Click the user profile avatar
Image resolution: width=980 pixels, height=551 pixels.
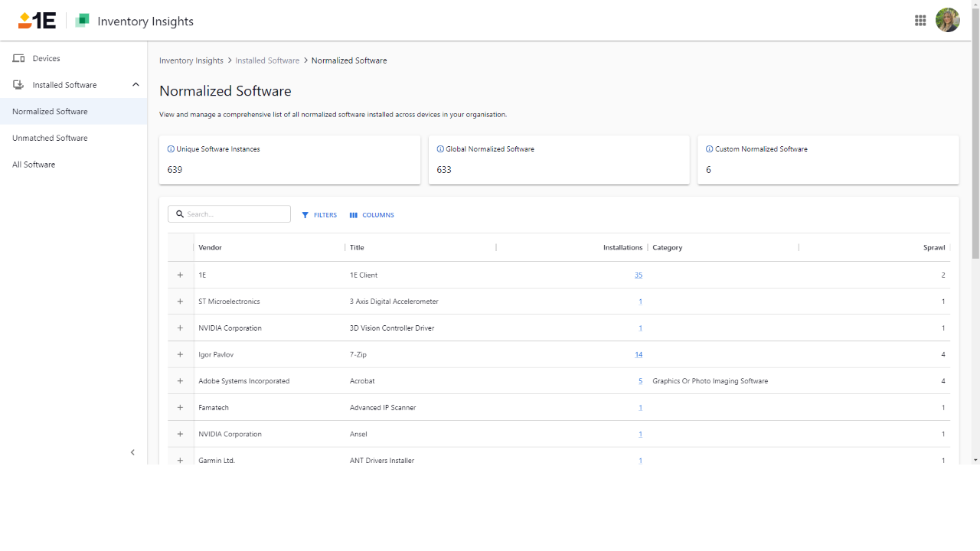coord(947,21)
